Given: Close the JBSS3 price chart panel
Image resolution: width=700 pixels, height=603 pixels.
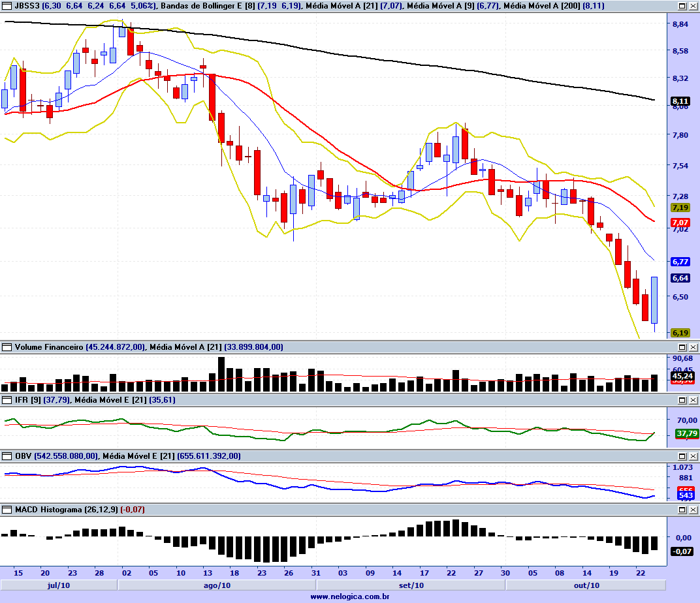Looking at the screenshot, I should click(693, 6).
